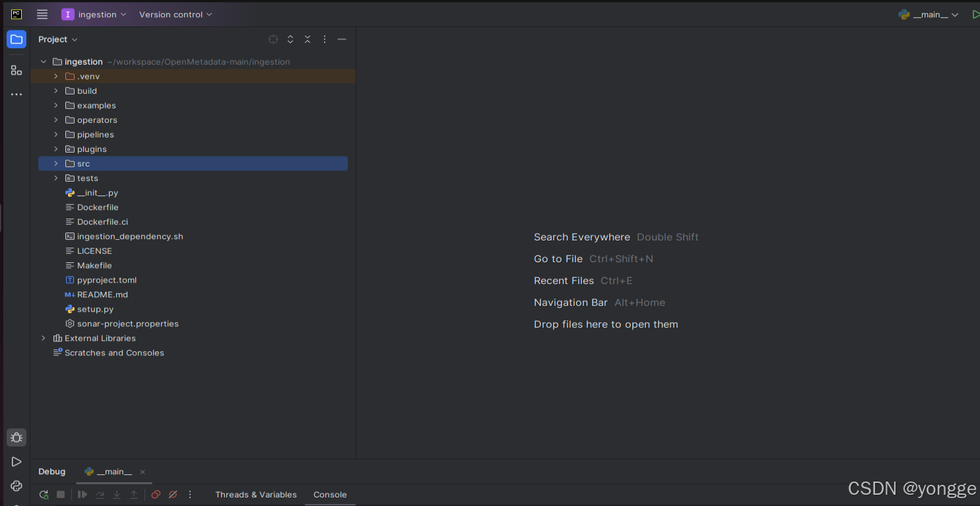This screenshot has height=506, width=980.
Task: Hide the Project tool window
Action: [x=342, y=40]
